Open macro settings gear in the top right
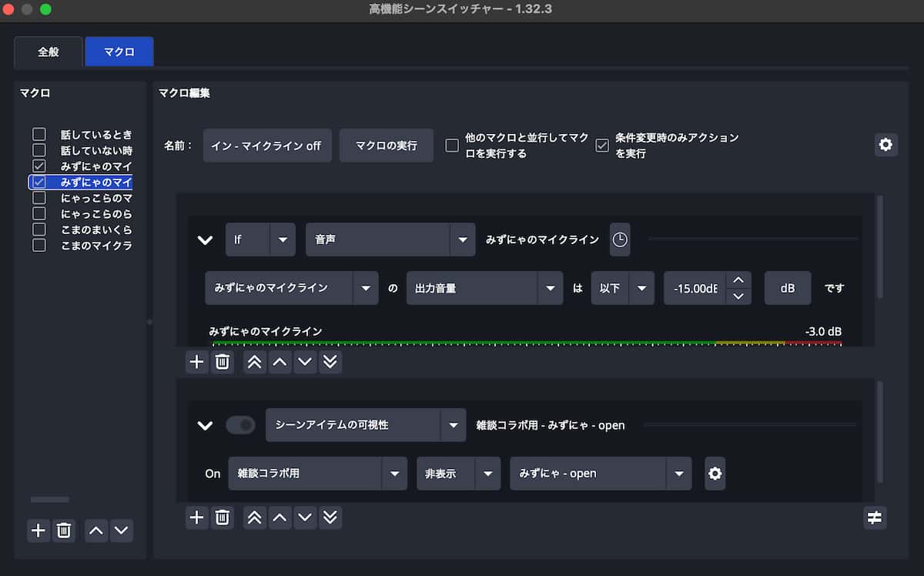 pyautogui.click(x=885, y=145)
